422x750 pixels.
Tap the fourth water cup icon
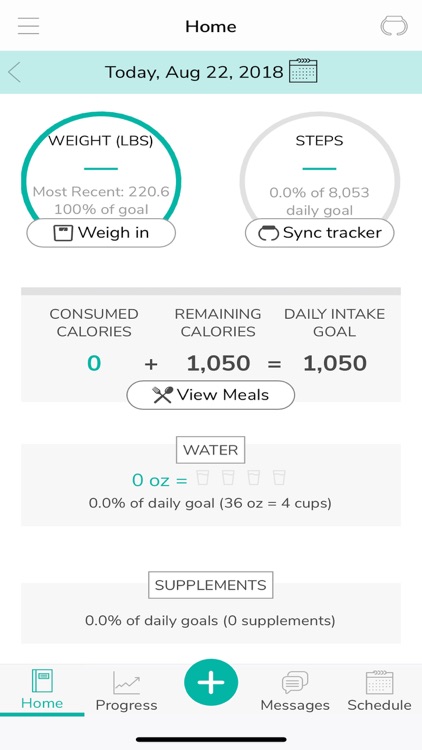click(x=279, y=477)
